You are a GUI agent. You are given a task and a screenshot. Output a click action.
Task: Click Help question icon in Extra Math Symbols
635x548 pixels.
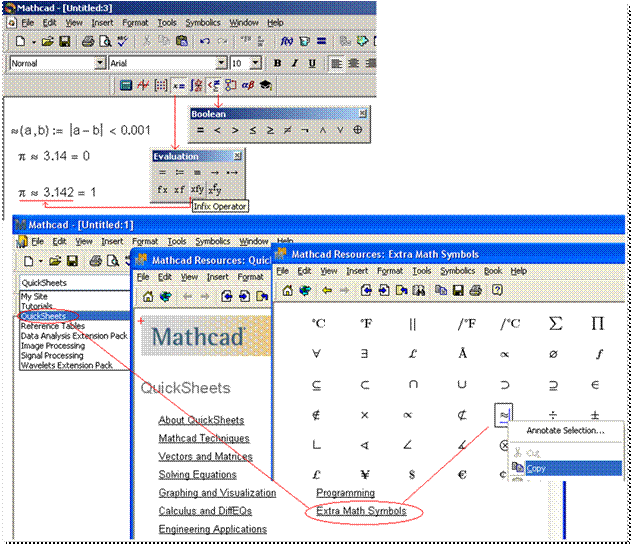pos(497,290)
